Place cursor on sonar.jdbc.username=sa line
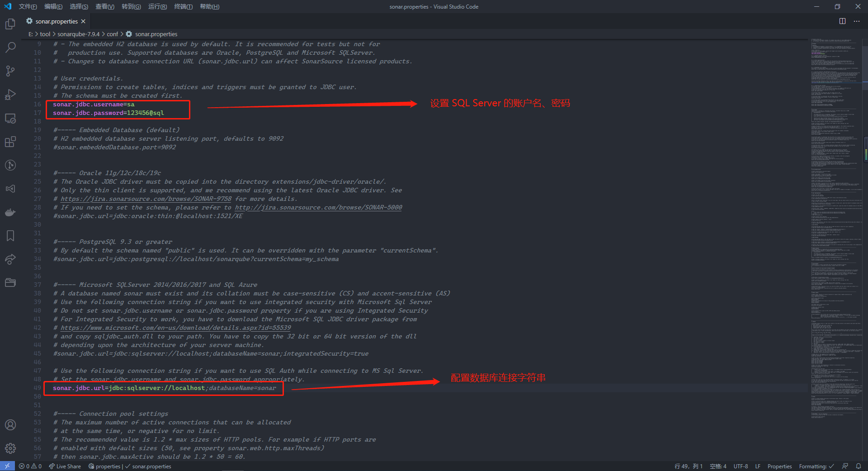The height and width of the screenshot is (471, 868). tap(94, 104)
